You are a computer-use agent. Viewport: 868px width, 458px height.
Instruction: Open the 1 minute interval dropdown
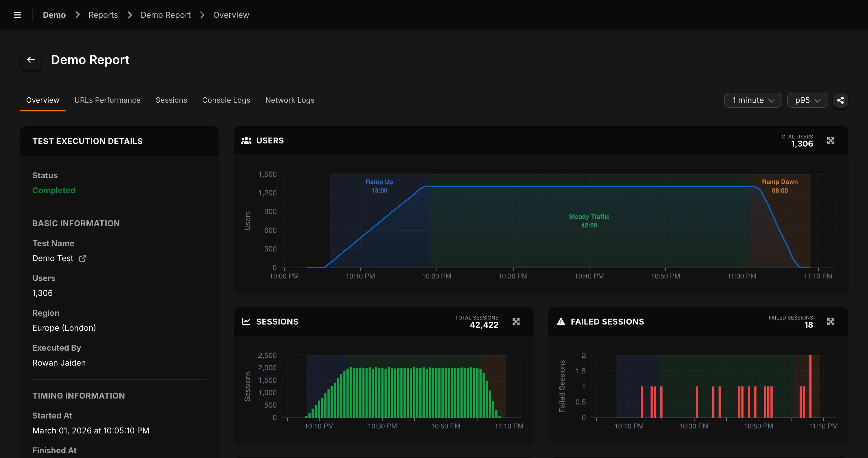[x=753, y=100]
